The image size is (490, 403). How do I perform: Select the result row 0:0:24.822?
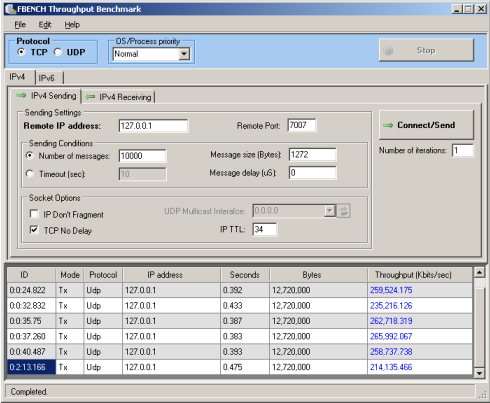(240, 290)
